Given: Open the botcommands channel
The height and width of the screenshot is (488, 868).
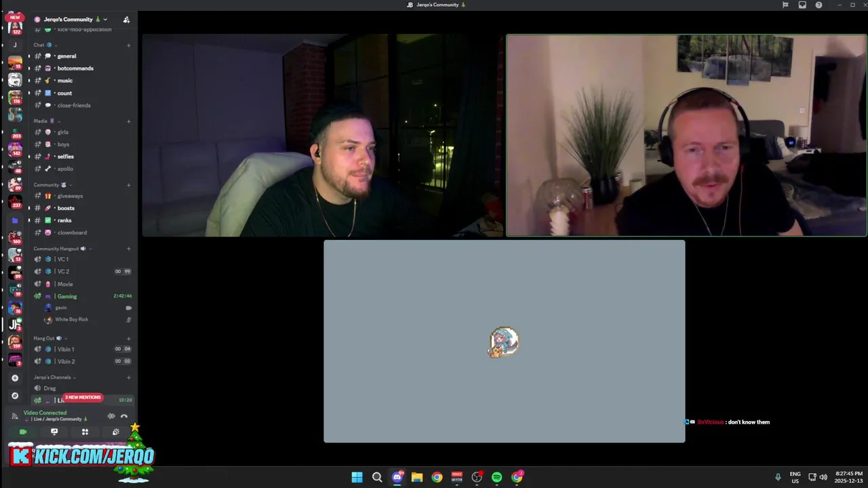Looking at the screenshot, I should (x=81, y=68).
